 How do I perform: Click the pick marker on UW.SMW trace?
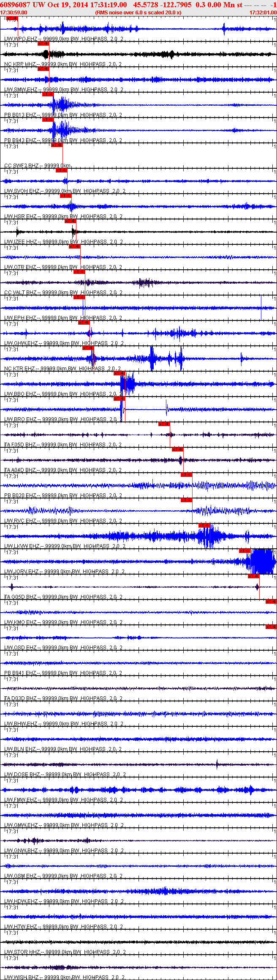click(43, 69)
